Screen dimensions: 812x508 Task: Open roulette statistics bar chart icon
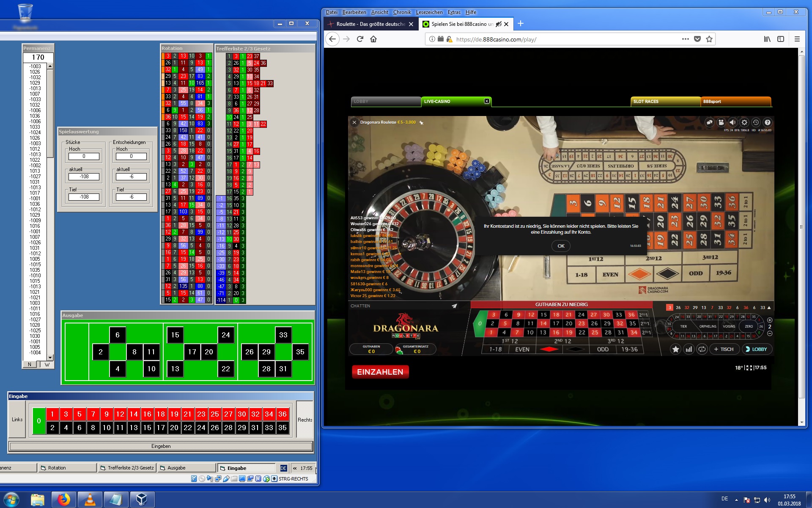coord(689,349)
